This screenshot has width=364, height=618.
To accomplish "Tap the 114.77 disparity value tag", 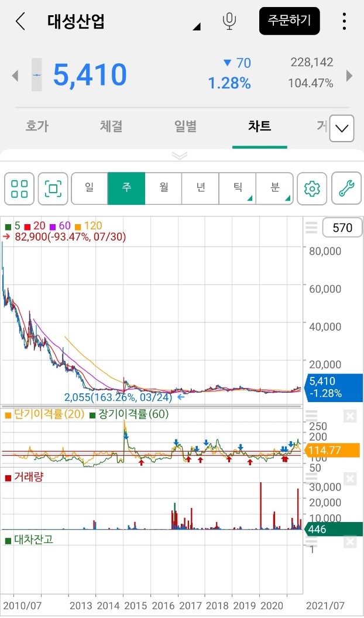I will click(332, 450).
